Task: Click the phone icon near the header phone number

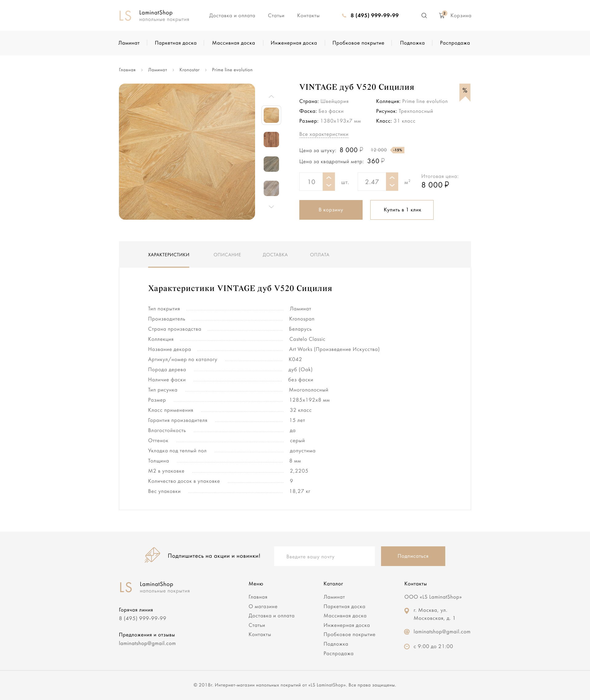Action: pos(344,15)
